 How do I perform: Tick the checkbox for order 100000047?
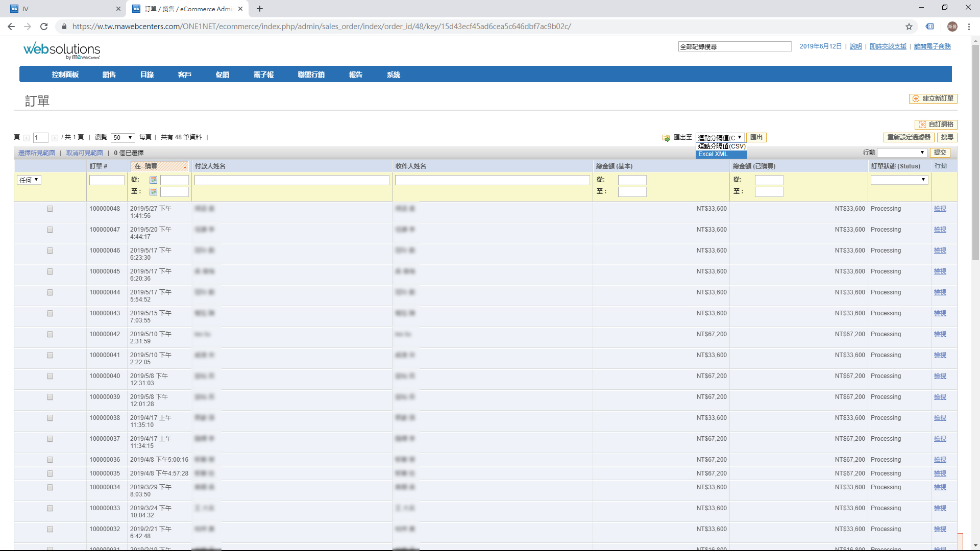click(x=50, y=230)
